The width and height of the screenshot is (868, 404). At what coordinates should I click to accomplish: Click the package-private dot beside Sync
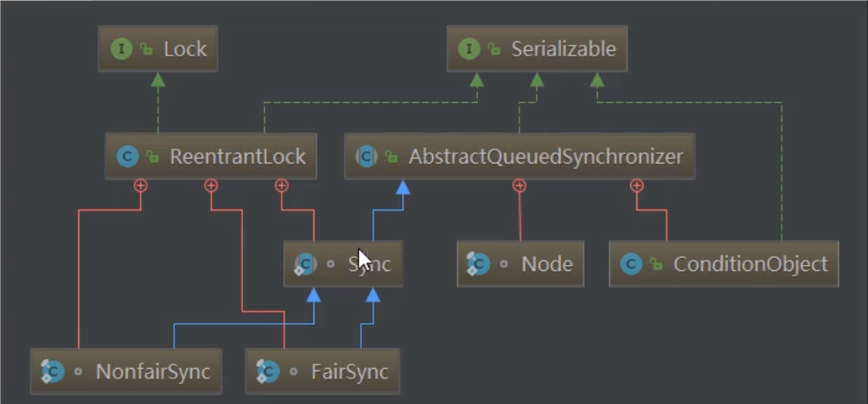click(x=330, y=264)
